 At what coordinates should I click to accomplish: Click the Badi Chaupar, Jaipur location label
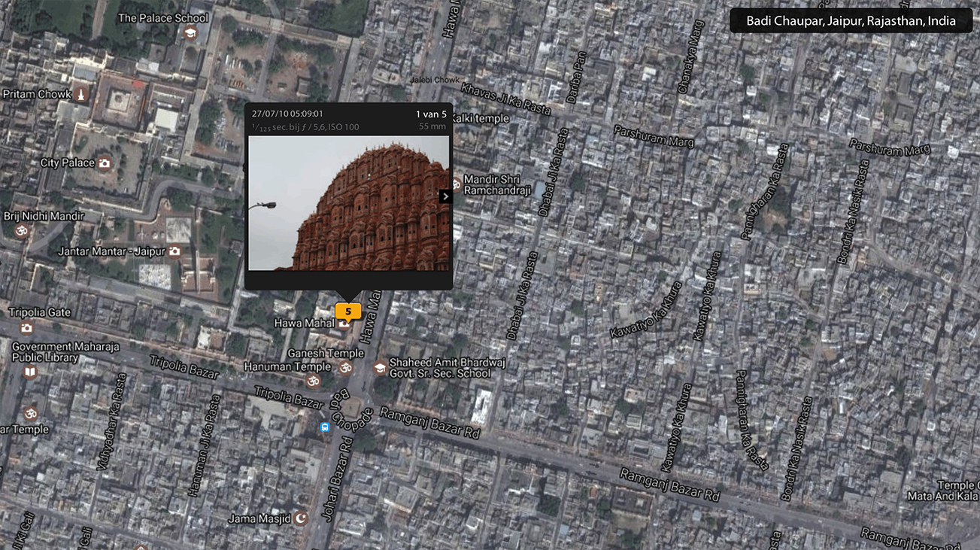pos(851,21)
